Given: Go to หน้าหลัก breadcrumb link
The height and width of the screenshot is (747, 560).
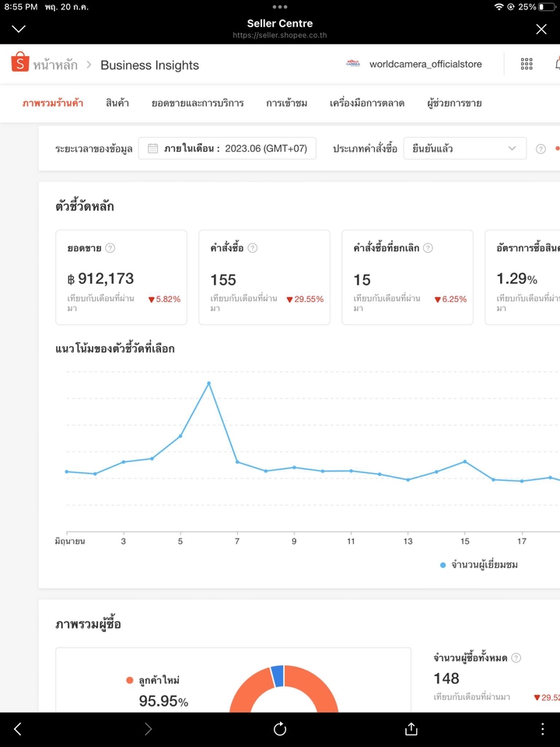Looking at the screenshot, I should tap(55, 65).
